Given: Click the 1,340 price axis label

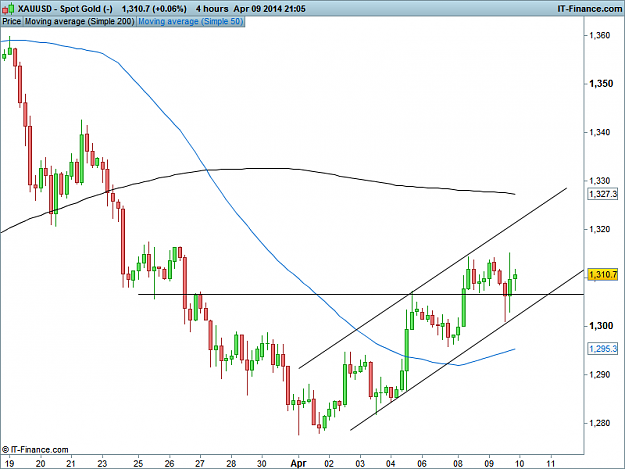Looking at the screenshot, I should (x=600, y=132).
